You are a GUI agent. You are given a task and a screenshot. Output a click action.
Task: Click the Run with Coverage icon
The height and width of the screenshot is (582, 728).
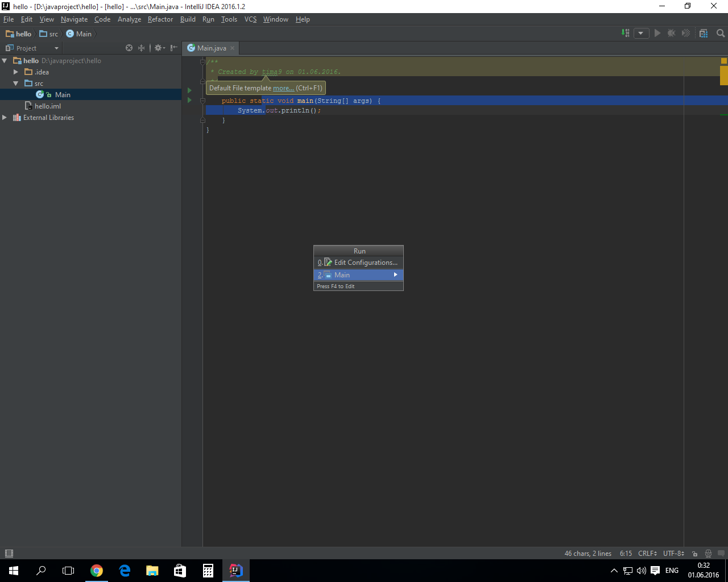[x=686, y=34]
